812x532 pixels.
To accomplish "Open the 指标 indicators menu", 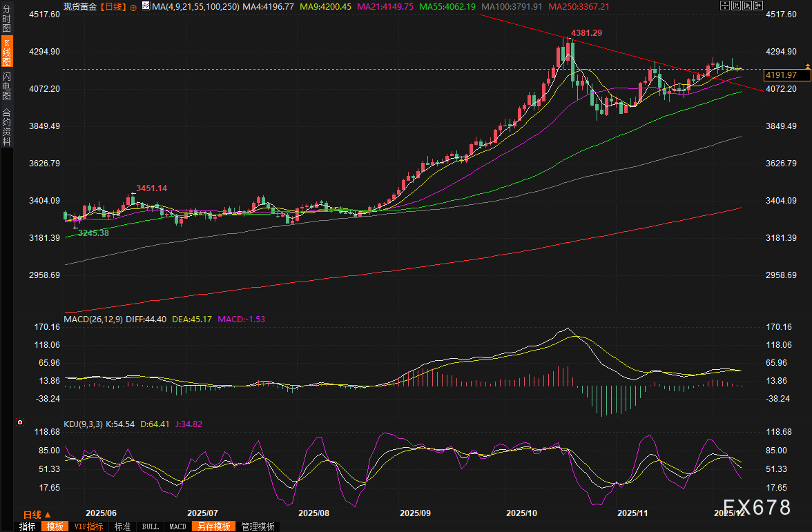I will pyautogui.click(x=28, y=526).
